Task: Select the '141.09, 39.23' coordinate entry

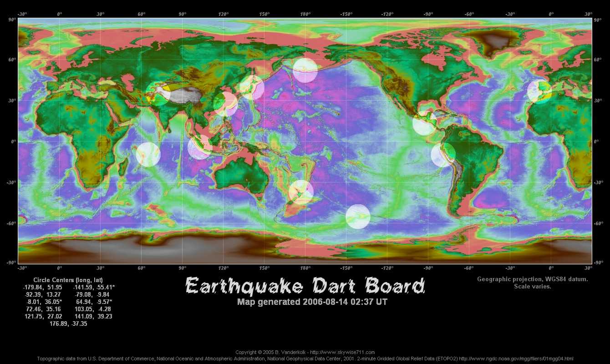Action: (93, 316)
